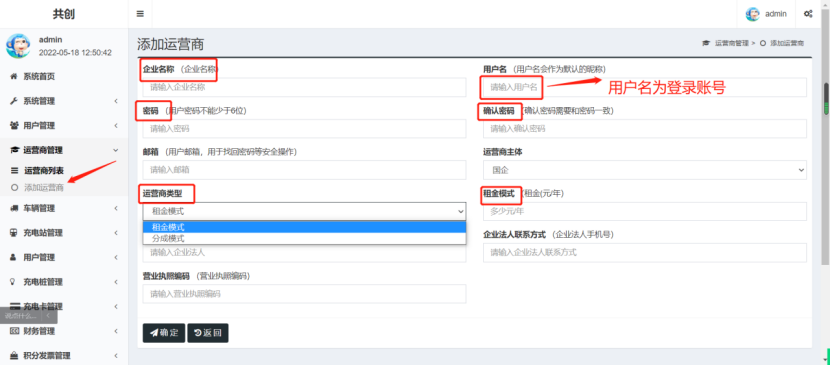Select 分成模式 option in the dropdown list
Image resolution: width=831 pixels, height=365 pixels.
(x=304, y=238)
